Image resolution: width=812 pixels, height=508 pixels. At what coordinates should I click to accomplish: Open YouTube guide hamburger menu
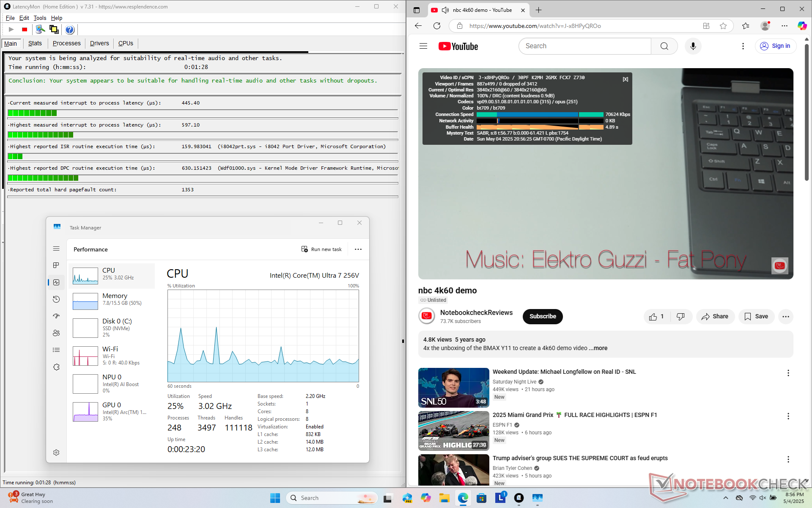423,46
